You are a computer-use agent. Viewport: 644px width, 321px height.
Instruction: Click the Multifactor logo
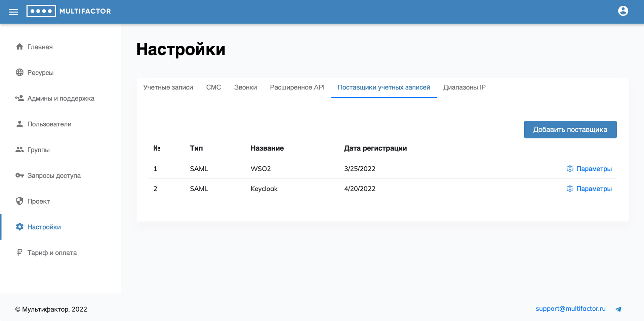click(69, 11)
